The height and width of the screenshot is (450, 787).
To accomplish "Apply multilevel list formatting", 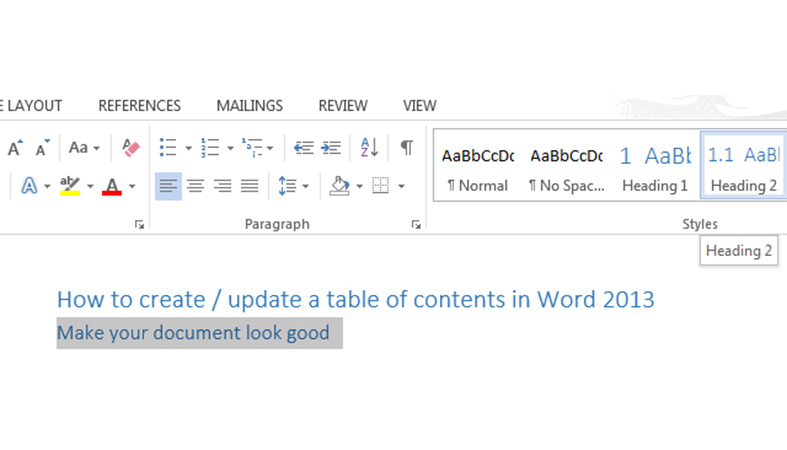I will coord(252,147).
